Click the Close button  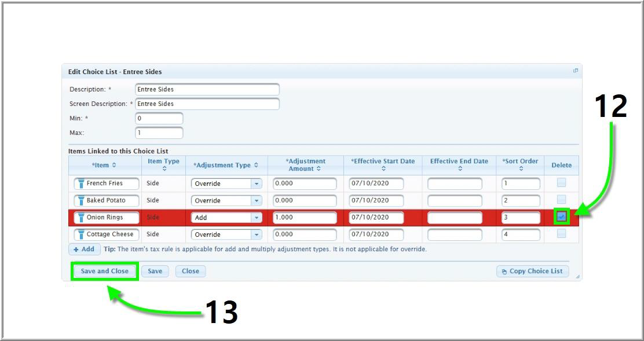(x=190, y=271)
